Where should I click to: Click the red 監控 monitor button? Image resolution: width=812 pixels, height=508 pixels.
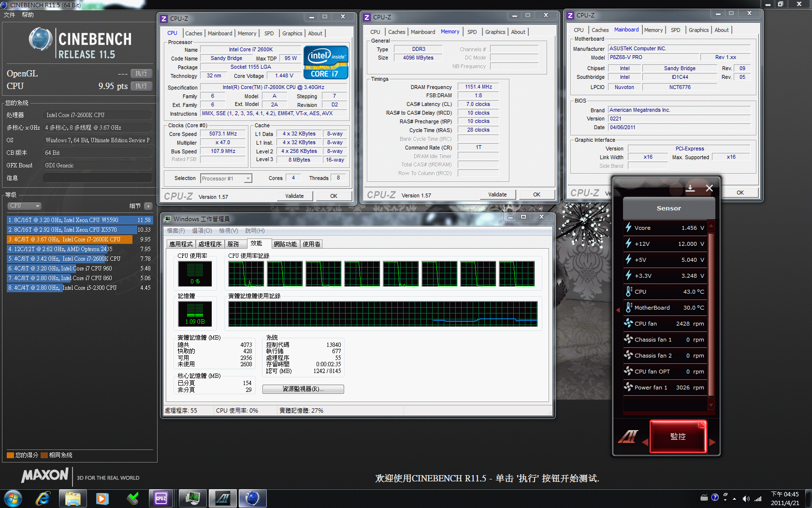click(x=678, y=436)
